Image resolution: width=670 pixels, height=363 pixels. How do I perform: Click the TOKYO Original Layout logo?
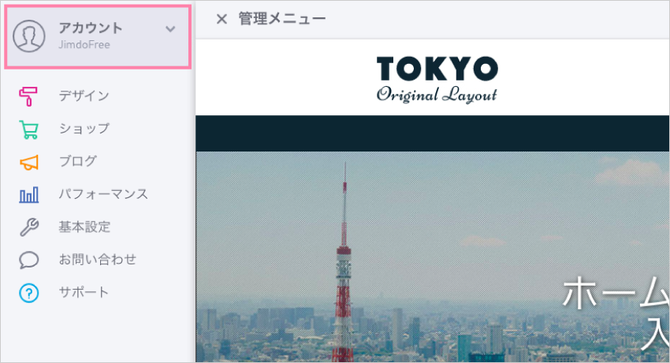tap(437, 79)
